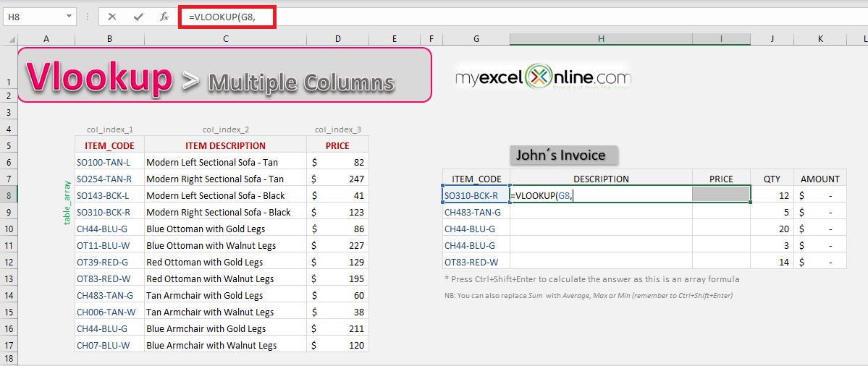Select the price cell showing 247
Image resolution: width=868 pixels, height=366 pixels.
point(337,179)
